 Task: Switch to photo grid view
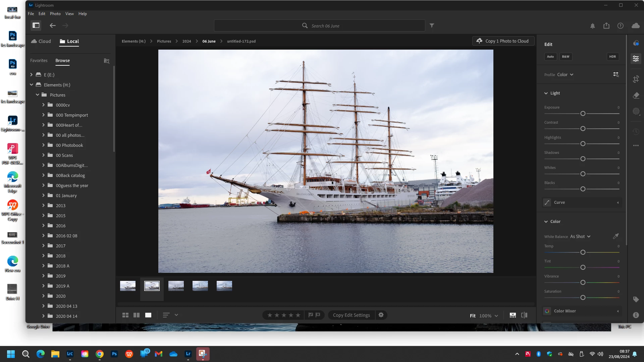[x=125, y=315]
